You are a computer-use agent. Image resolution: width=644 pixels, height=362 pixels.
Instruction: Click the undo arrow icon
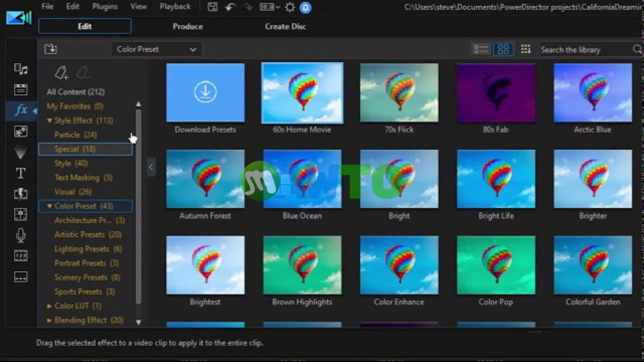[230, 7]
